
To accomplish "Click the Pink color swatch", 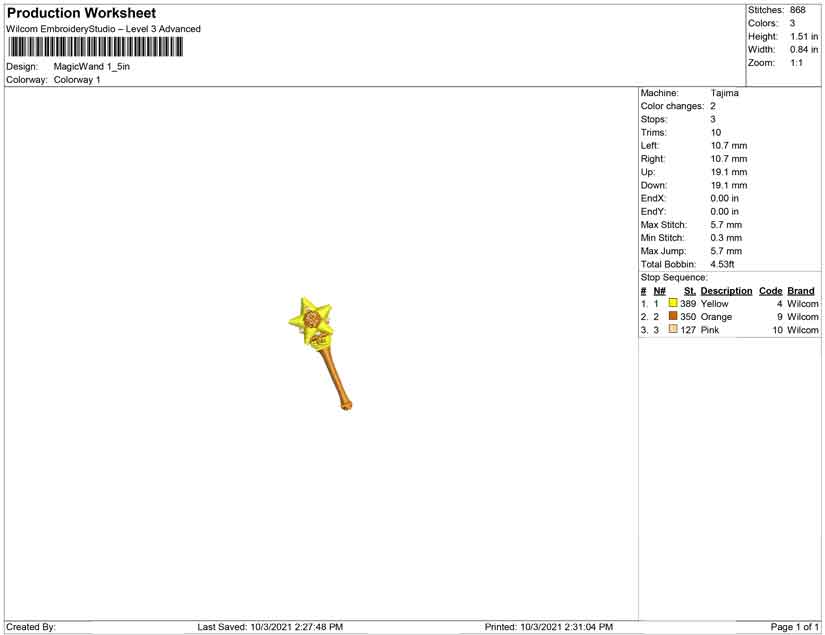I will (672, 329).
